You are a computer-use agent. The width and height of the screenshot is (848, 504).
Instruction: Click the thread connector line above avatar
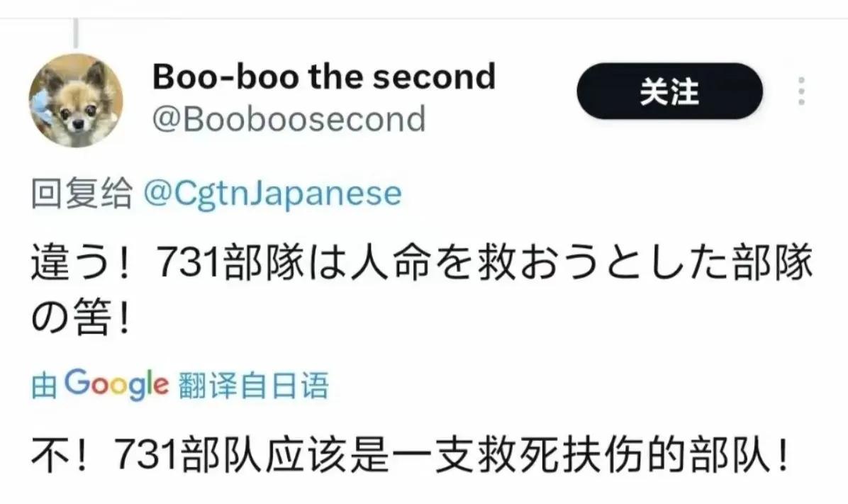(76, 34)
